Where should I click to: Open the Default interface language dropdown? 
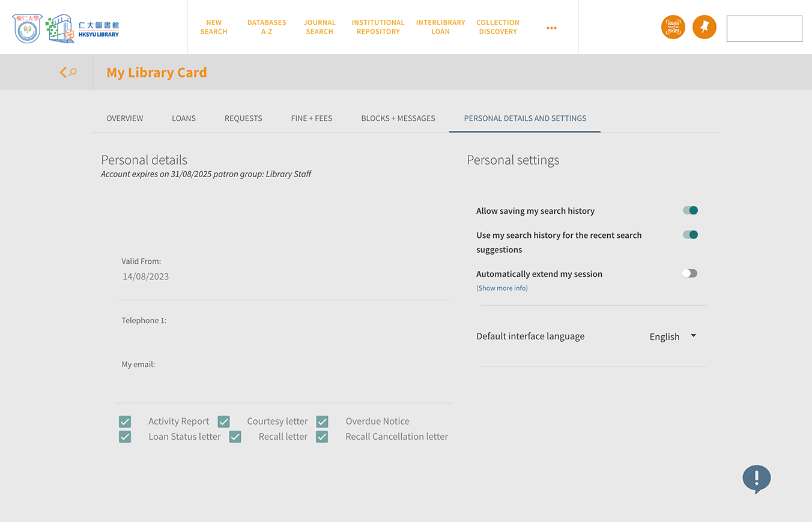673,336
